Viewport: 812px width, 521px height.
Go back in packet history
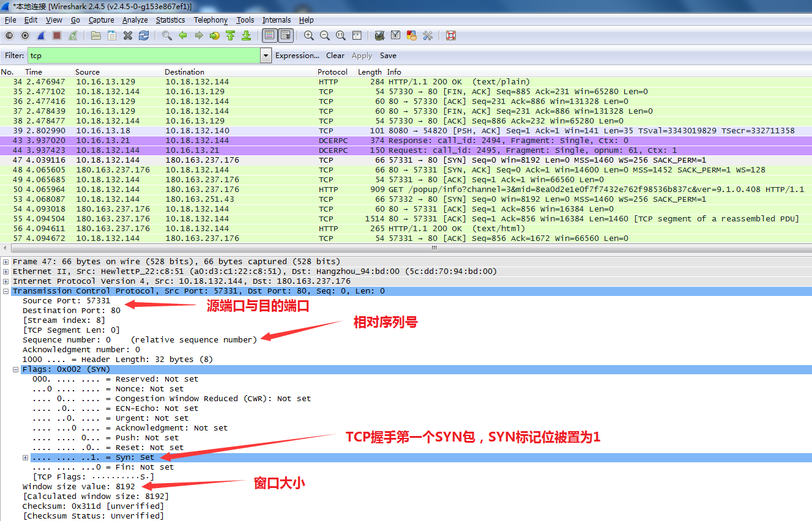182,35
